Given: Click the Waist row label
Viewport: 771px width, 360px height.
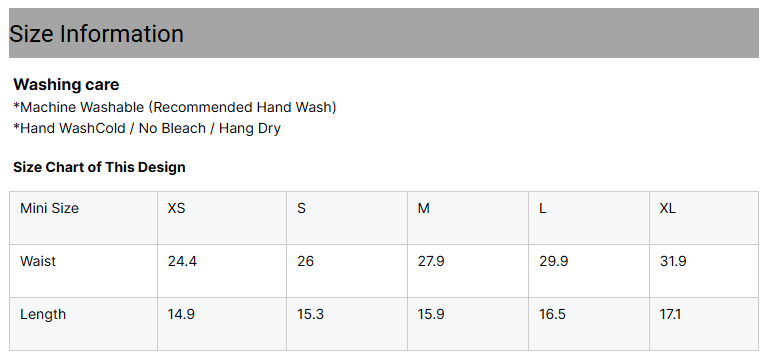Looking at the screenshot, I should (84, 271).
